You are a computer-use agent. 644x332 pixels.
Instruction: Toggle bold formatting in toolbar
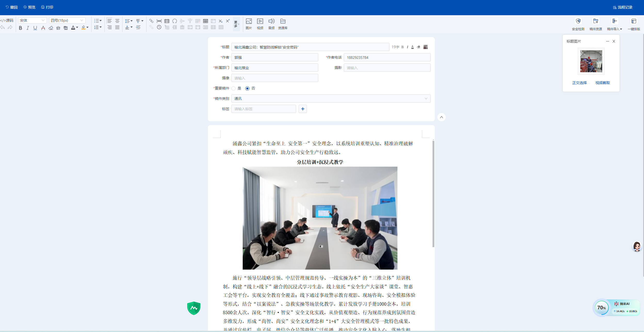point(20,28)
